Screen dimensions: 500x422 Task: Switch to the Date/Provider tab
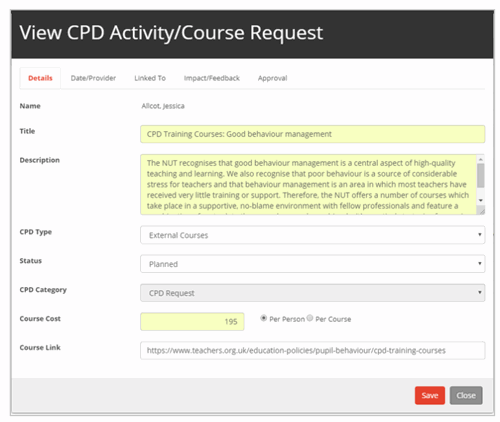click(93, 78)
